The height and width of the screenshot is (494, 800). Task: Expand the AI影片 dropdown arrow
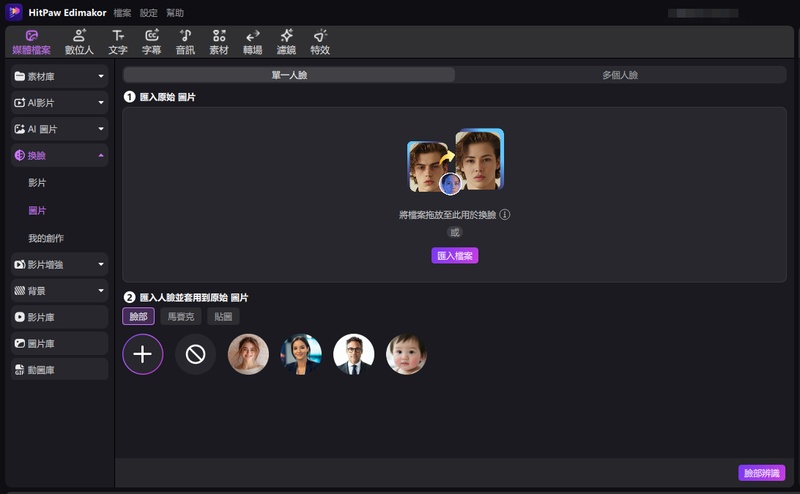[101, 103]
